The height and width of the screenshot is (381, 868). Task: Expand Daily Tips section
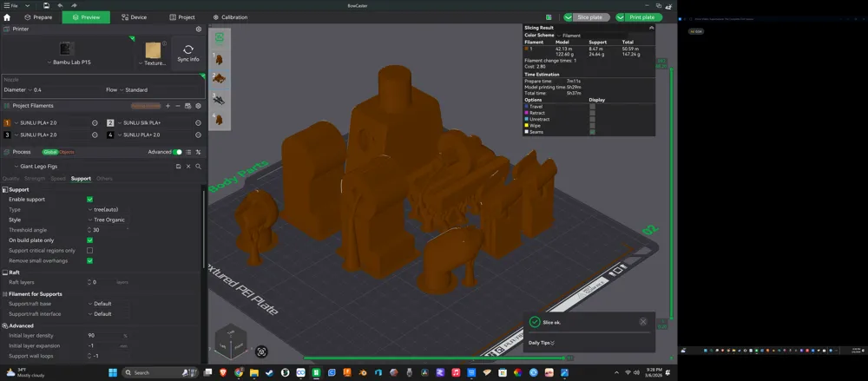coord(542,343)
